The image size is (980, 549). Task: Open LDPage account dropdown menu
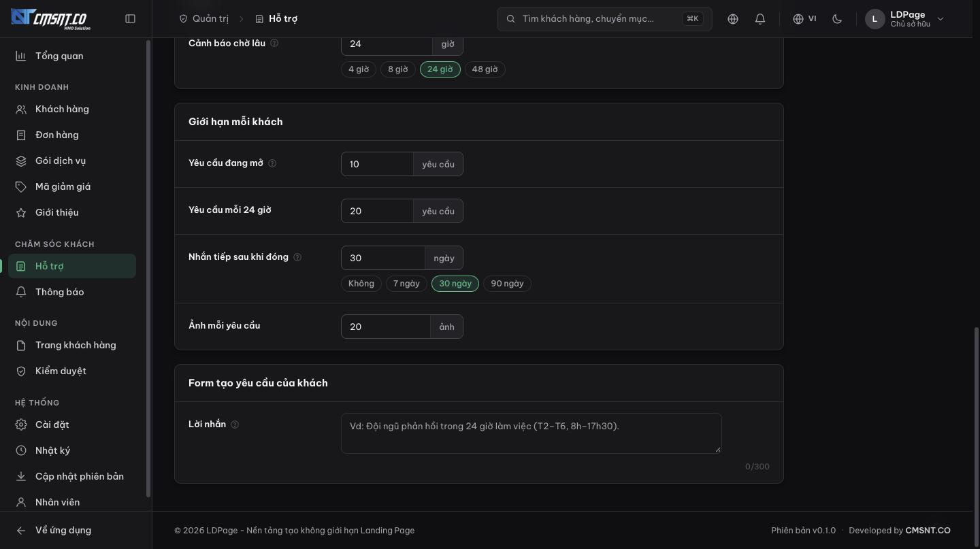[905, 19]
